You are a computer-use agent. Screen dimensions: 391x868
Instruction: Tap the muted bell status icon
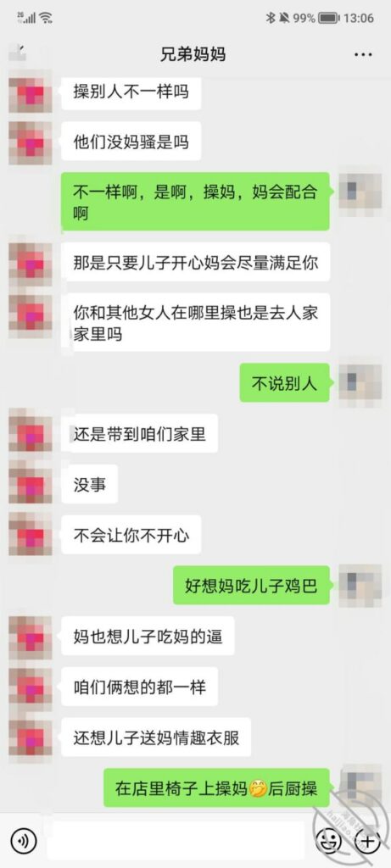pyautogui.click(x=284, y=19)
